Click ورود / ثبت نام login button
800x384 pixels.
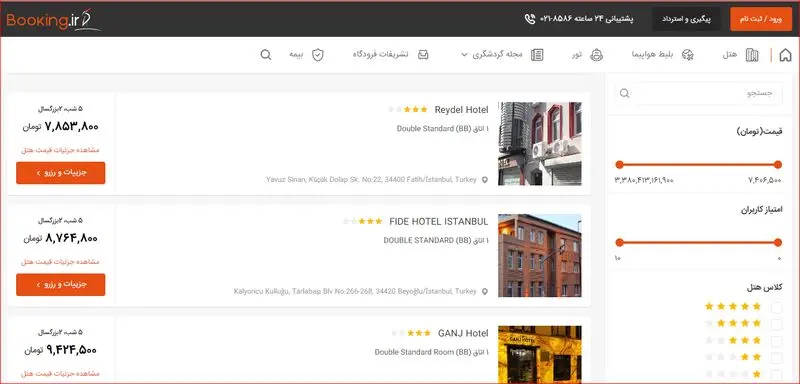point(761,19)
